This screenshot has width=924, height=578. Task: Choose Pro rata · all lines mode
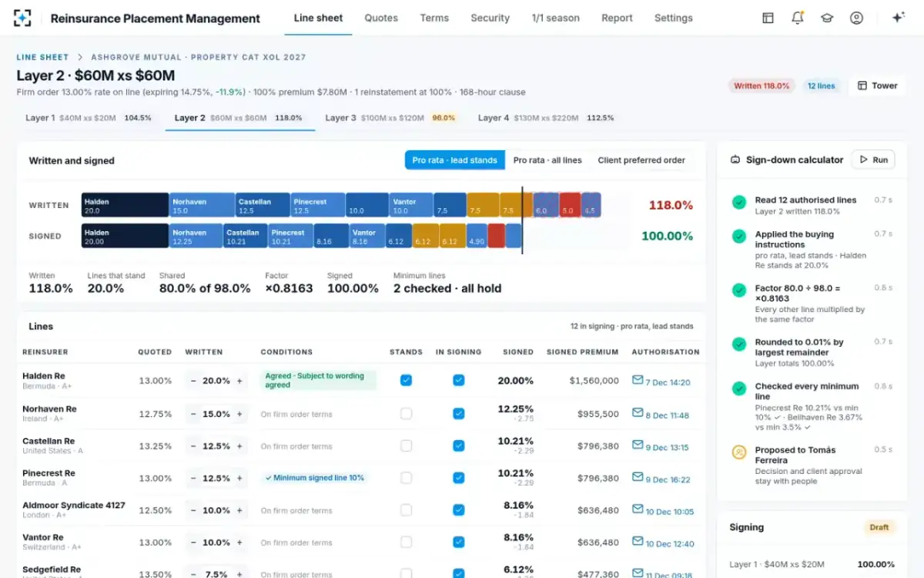click(547, 160)
